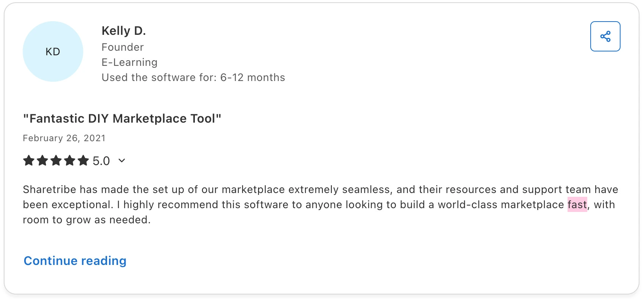Click reviewer name Kelly D.
Viewport: 644px width, 299px height.
pyautogui.click(x=124, y=31)
